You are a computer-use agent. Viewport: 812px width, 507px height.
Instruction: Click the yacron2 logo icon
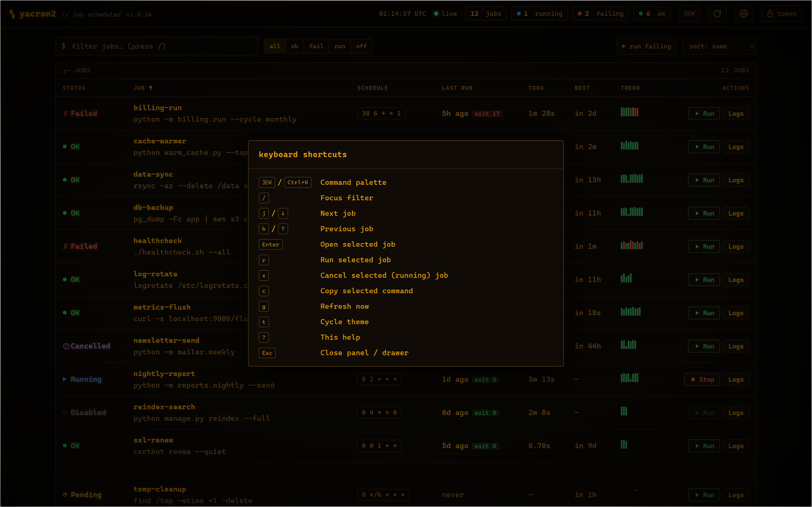[x=12, y=14]
